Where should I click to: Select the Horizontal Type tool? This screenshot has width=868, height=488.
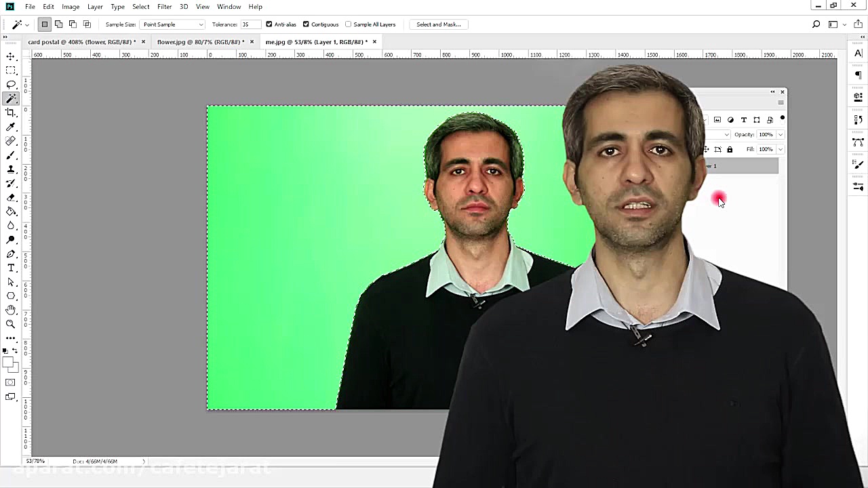(x=11, y=268)
